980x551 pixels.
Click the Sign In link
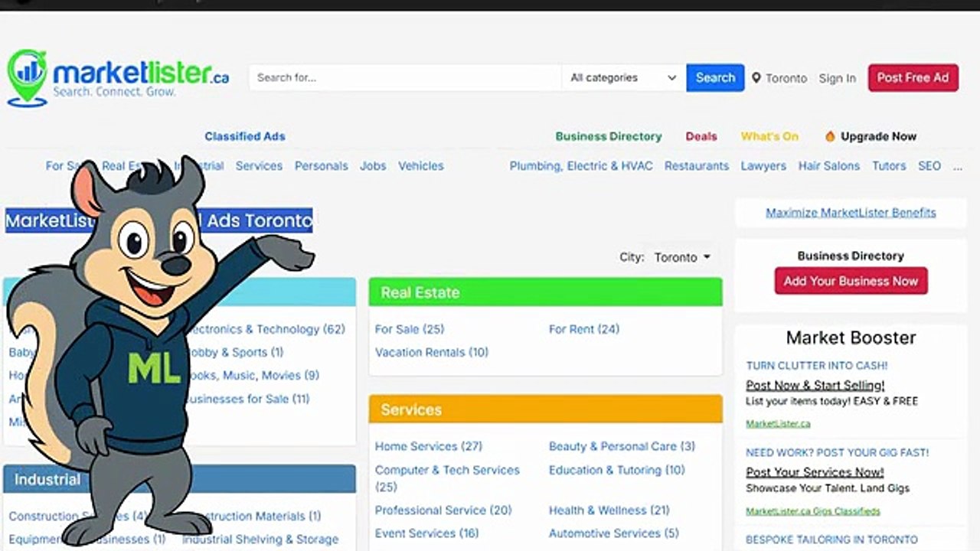(838, 78)
